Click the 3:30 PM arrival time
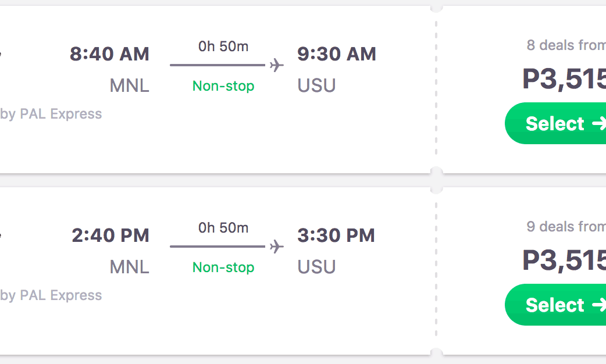 click(336, 235)
